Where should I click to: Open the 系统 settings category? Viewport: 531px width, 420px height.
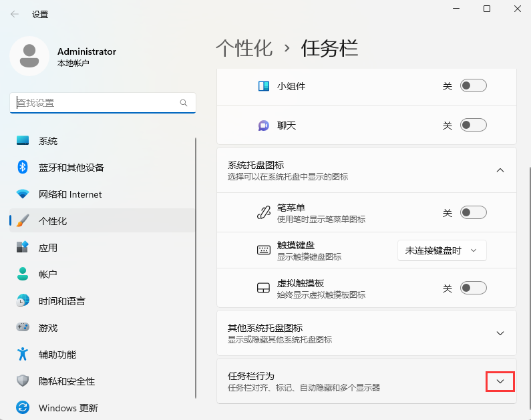pos(102,140)
